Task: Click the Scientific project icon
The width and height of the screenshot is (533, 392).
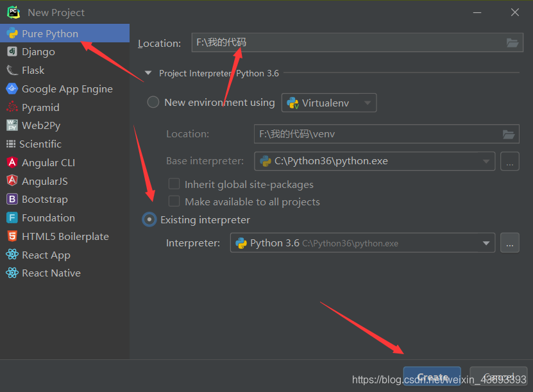Action: (11, 144)
